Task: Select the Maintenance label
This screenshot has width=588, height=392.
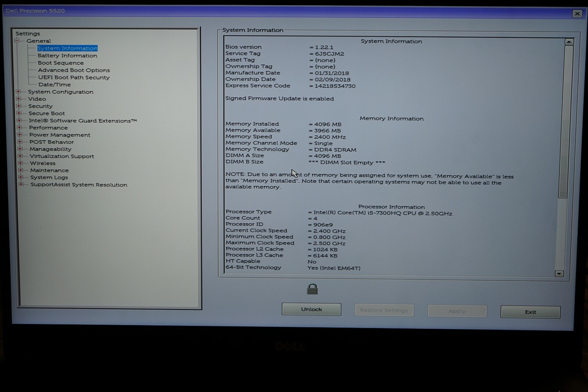Action: (49, 170)
